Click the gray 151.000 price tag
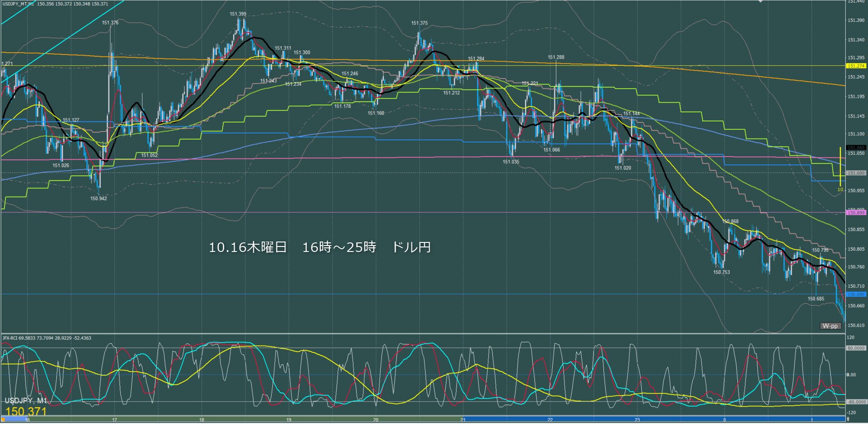Screen dimensions: 868x424 click(x=856, y=173)
